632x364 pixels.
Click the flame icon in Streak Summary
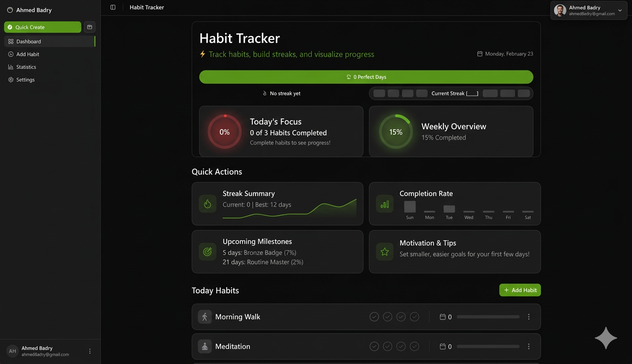pos(208,204)
